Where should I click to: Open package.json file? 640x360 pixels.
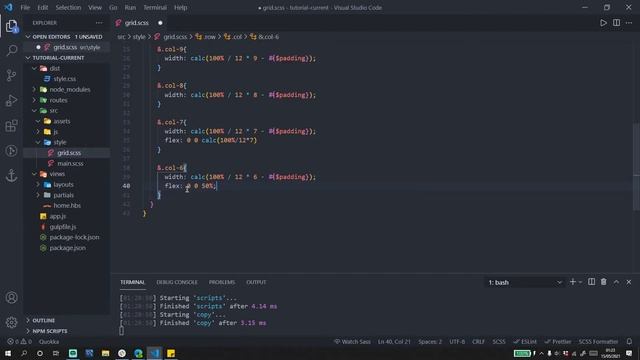pos(67,248)
